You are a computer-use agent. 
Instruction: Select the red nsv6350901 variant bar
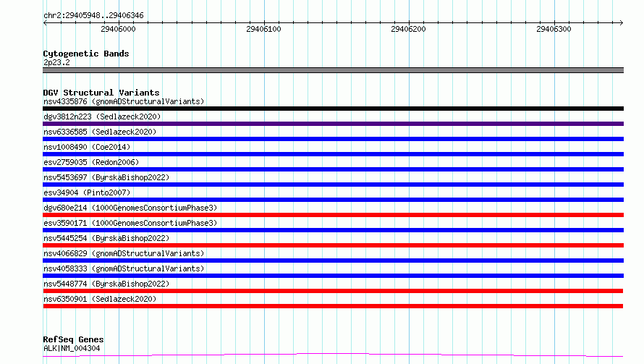pos(333,306)
